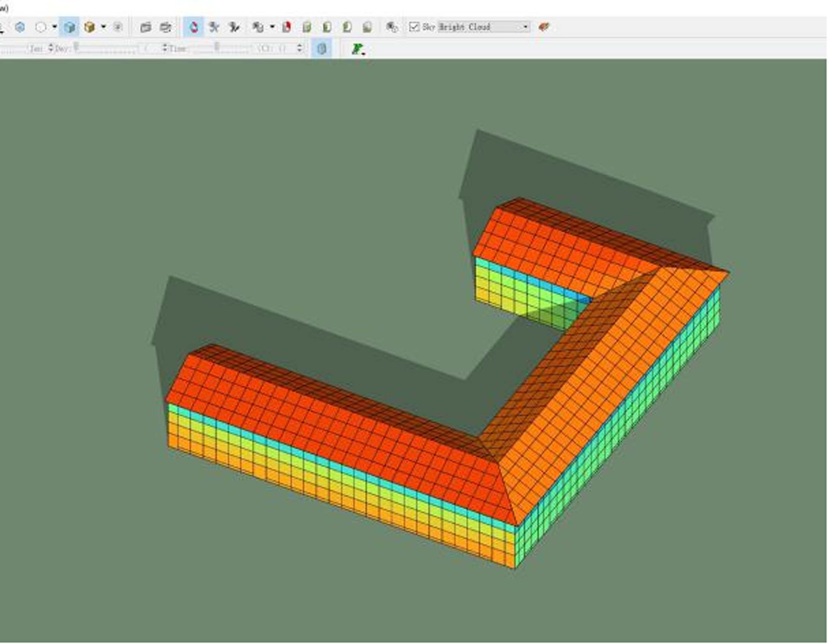Click the small dotted circle toggle icon
828x644 pixels.
tap(118, 27)
